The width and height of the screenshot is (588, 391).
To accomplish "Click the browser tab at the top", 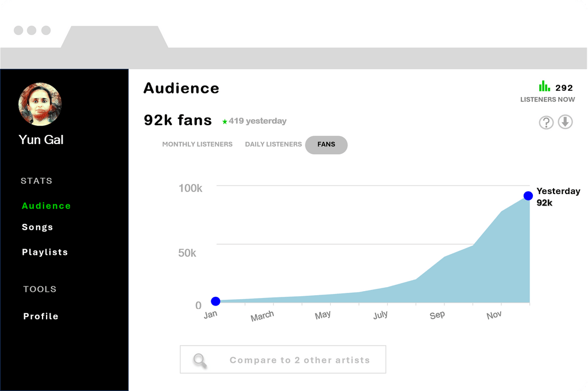I will [x=115, y=37].
